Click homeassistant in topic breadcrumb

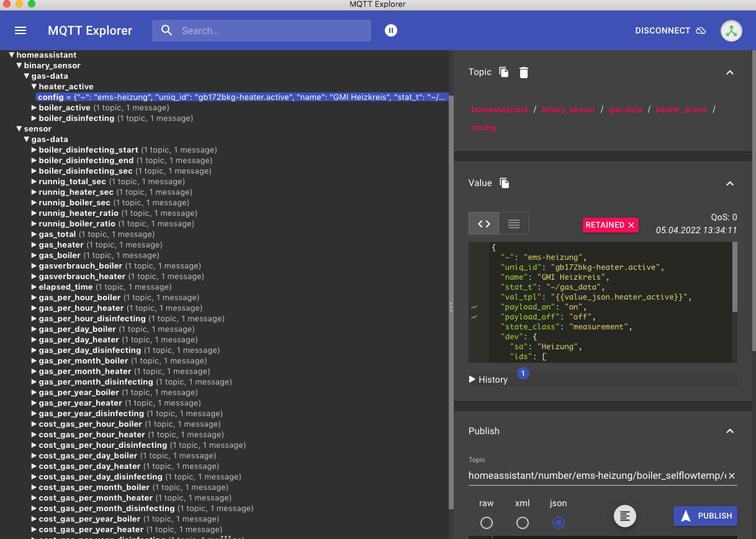500,110
